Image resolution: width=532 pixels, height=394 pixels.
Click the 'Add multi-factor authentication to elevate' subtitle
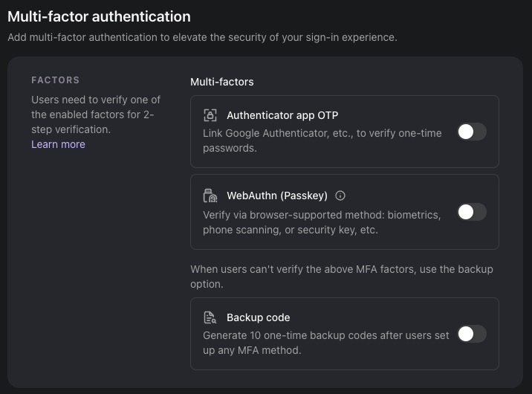pos(202,37)
